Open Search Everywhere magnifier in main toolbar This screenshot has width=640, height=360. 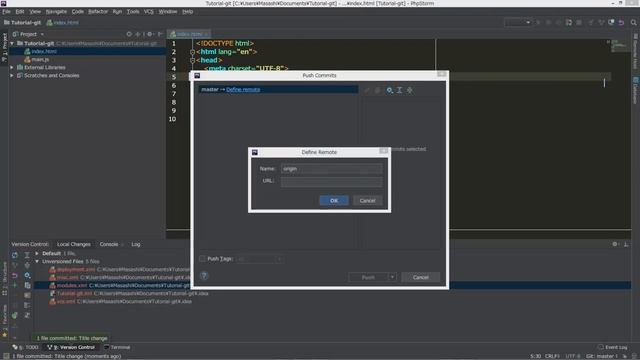(x=633, y=22)
